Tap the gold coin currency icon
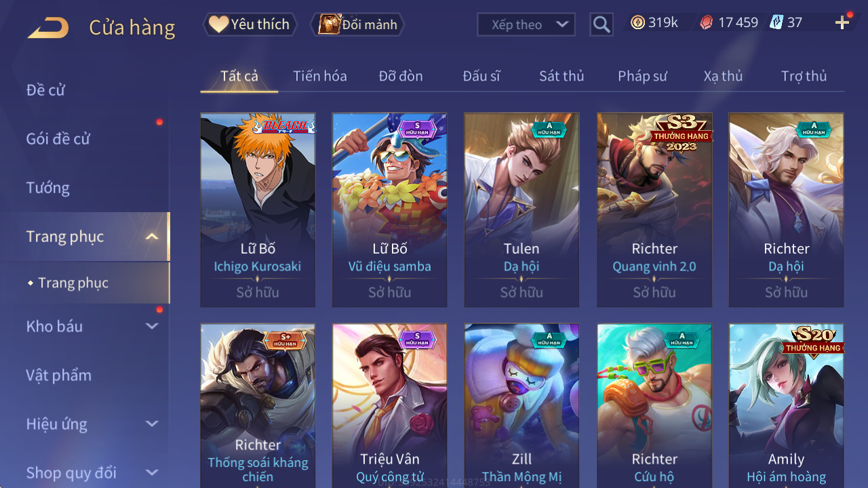 637,22
